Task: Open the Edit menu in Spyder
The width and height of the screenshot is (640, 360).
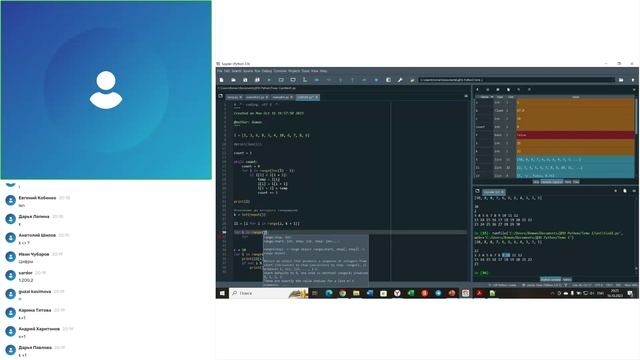Action: (227, 71)
